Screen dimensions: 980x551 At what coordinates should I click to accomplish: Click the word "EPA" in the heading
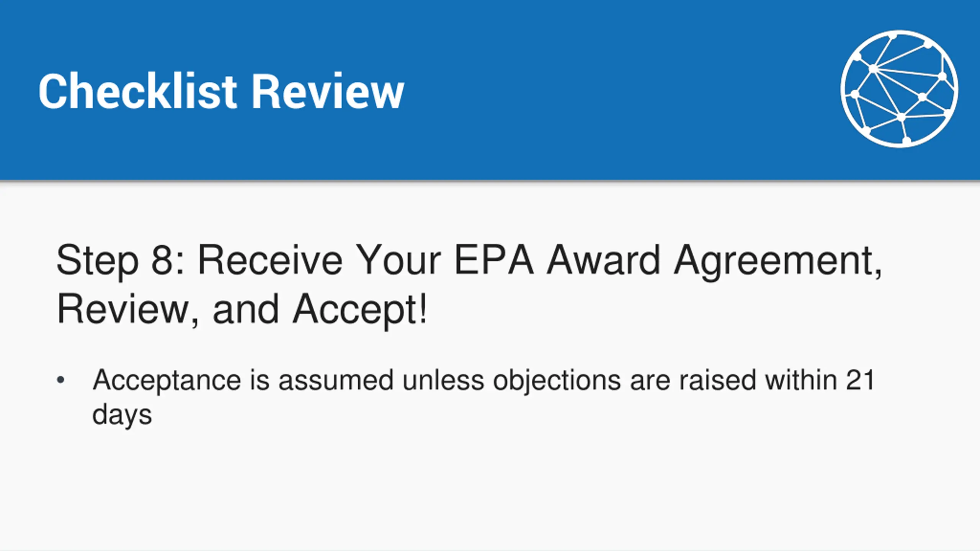[x=494, y=260]
